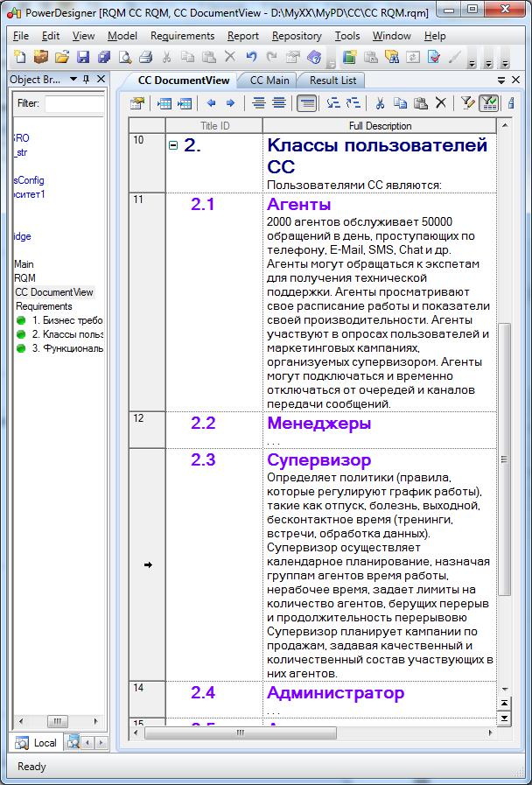532x785 pixels.
Task: Select row header number 11
Action: [x=147, y=302]
